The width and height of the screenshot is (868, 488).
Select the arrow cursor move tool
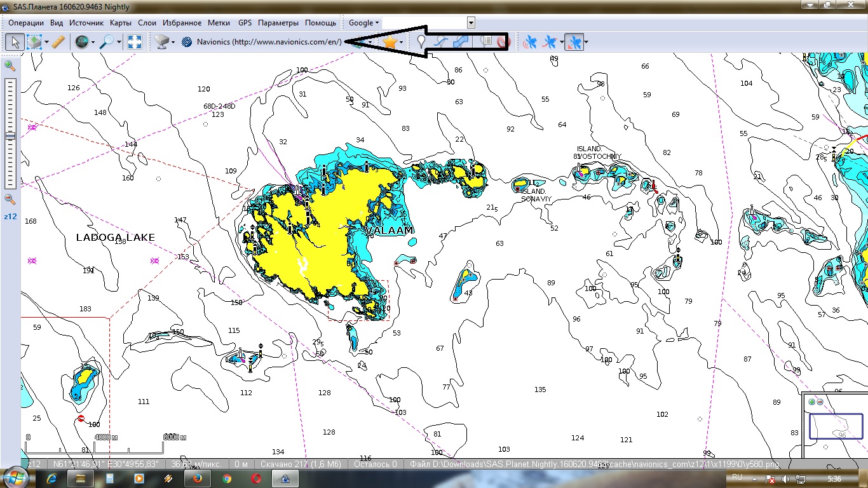coord(15,42)
